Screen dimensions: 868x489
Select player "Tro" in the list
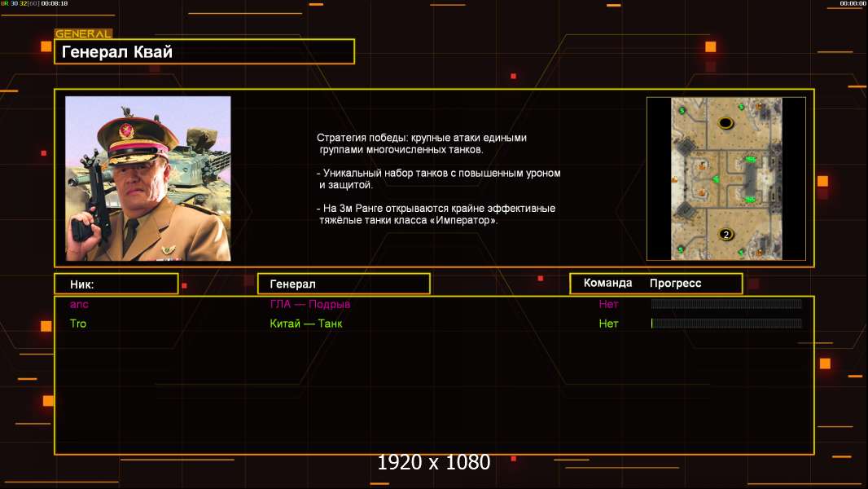click(x=78, y=324)
